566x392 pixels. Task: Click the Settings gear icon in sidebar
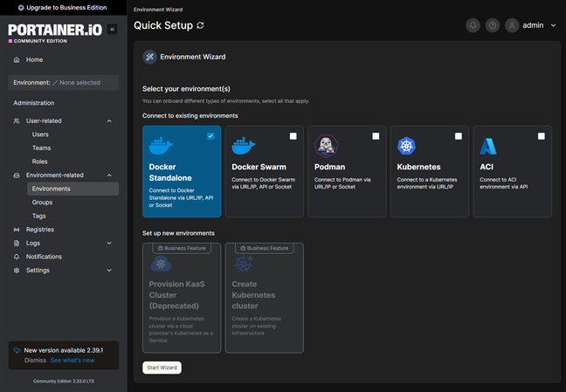(17, 271)
